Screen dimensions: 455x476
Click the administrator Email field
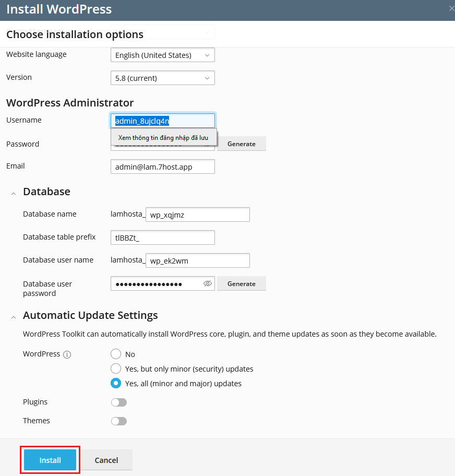click(163, 166)
